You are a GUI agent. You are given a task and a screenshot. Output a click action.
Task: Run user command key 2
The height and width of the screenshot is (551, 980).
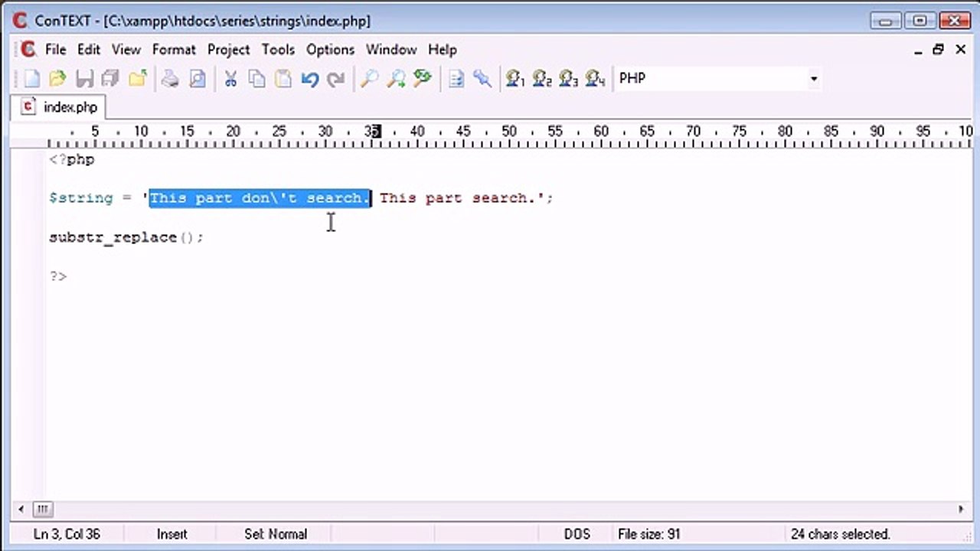pos(542,78)
